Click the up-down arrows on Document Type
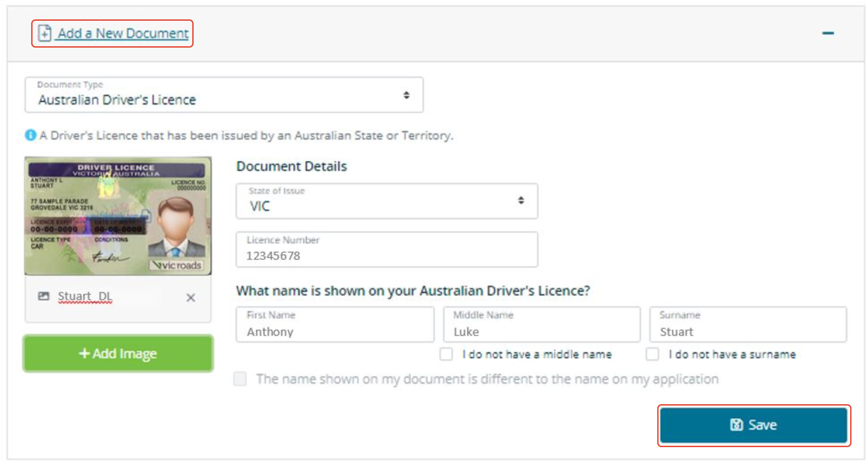Image resolution: width=868 pixels, height=464 pixels. coord(406,95)
